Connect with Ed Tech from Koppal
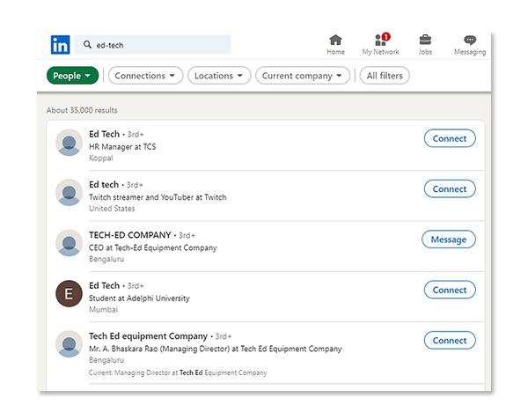Image resolution: width=528 pixels, height=420 pixels. click(x=450, y=138)
